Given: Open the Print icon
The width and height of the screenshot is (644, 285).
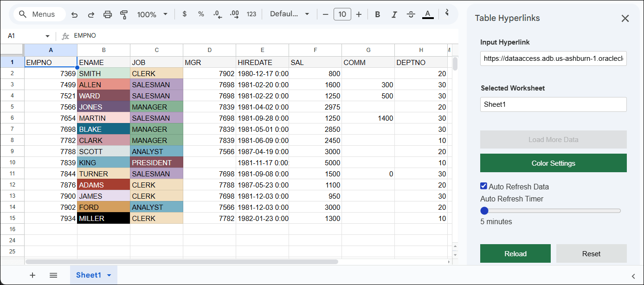Looking at the screenshot, I should (x=108, y=14).
